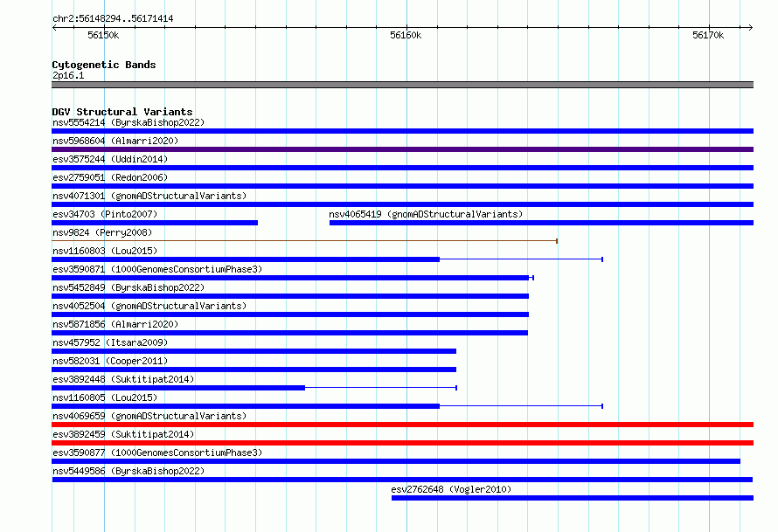
Task: Click the 56170k ruler tick label
Action: (708, 35)
